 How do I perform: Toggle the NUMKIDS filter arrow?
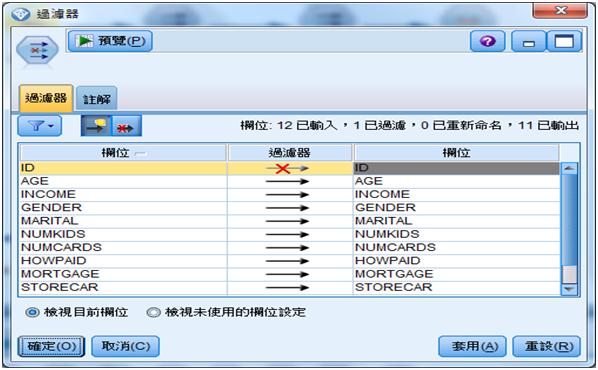288,235
